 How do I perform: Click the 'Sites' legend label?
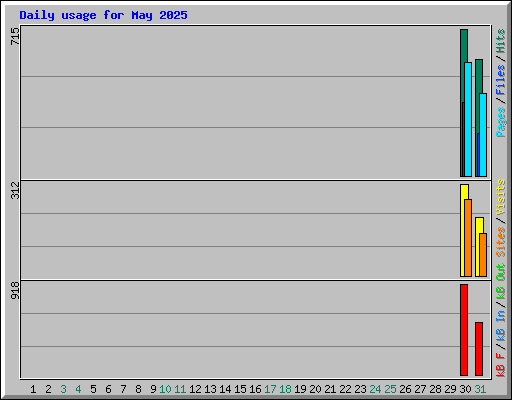point(501,242)
